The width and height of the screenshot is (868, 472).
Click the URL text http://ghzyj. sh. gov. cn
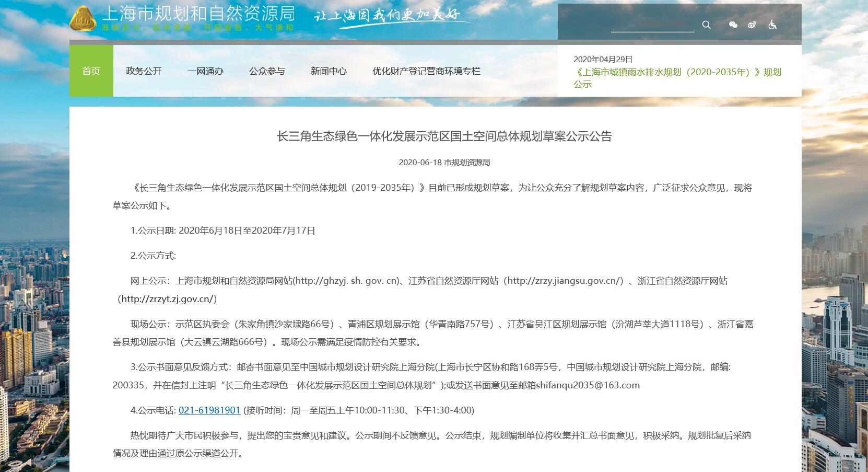(x=347, y=281)
